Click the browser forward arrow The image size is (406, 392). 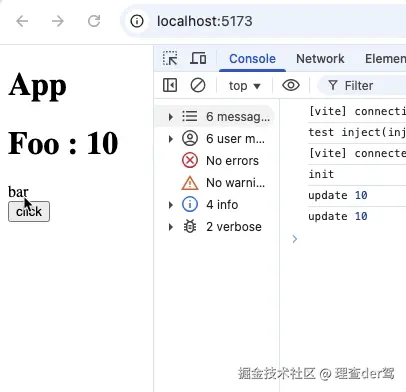point(58,21)
